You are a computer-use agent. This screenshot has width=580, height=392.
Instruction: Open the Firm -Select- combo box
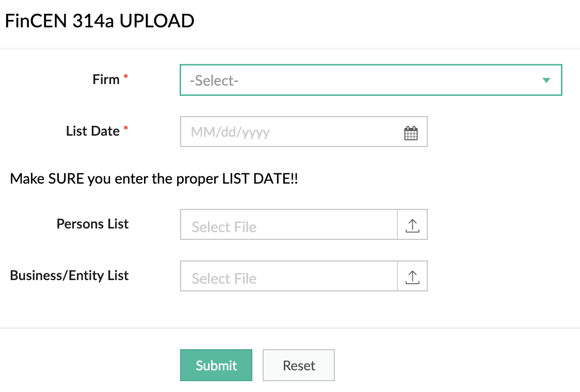pyautogui.click(x=361, y=80)
